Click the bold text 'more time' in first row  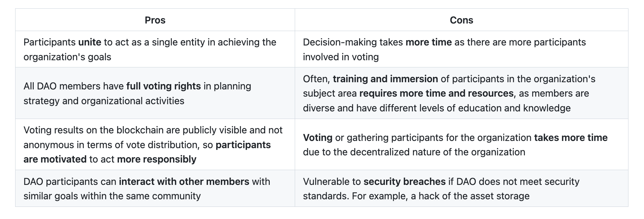(x=428, y=42)
